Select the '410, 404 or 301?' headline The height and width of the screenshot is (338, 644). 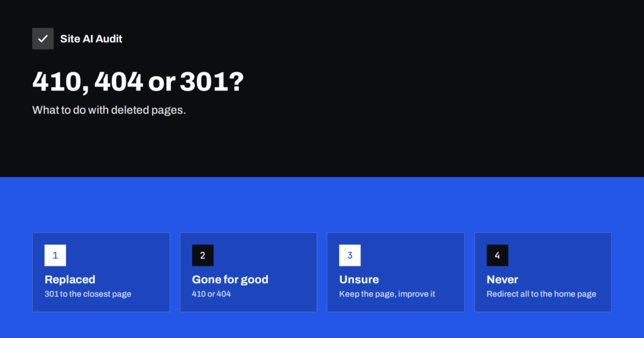point(138,82)
